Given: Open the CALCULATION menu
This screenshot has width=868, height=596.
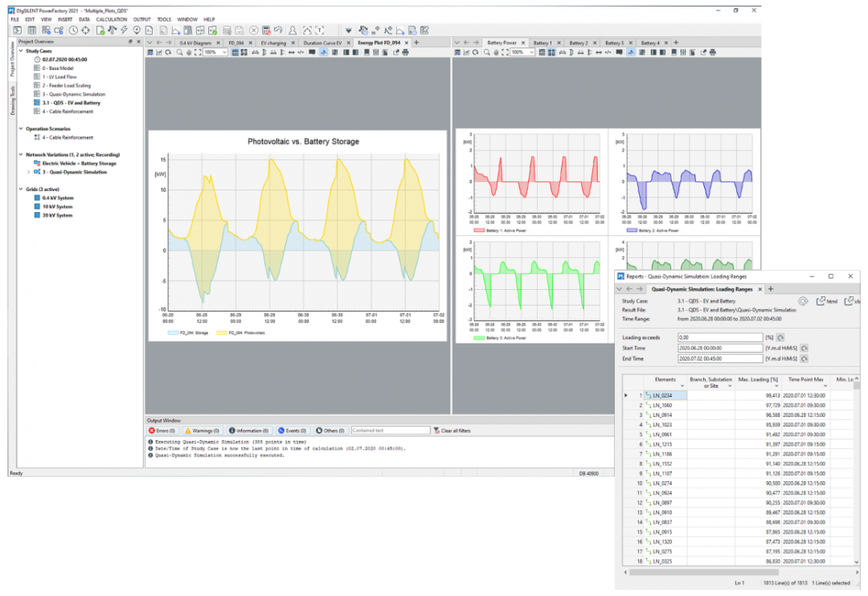Looking at the screenshot, I should [111, 19].
